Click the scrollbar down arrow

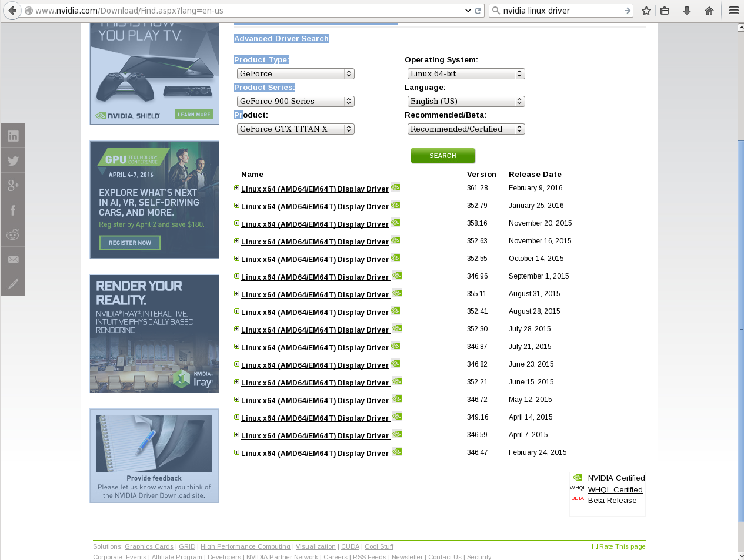coord(741,555)
